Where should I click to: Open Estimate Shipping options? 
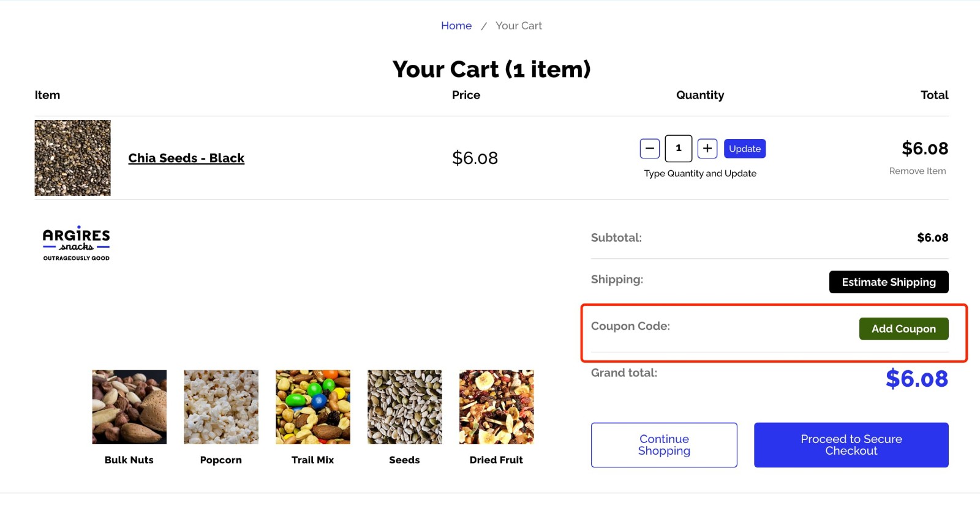[888, 281]
